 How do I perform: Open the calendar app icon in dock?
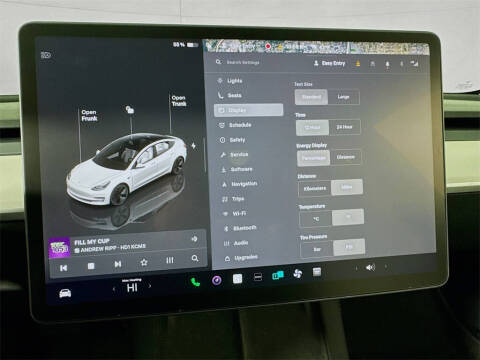[317, 272]
